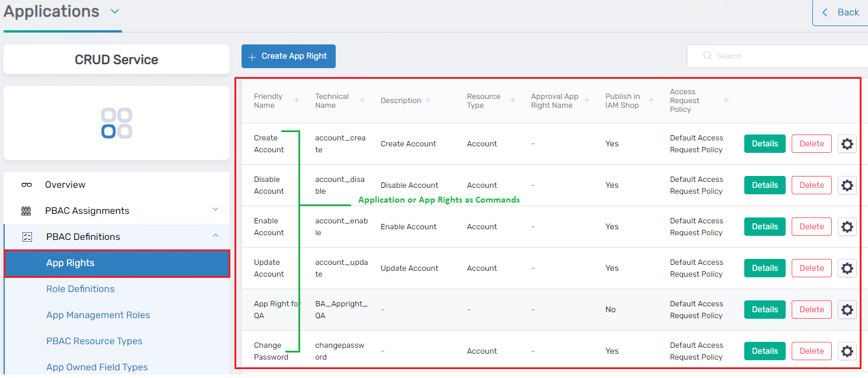
Task: Select the account_update technical name cell
Action: coord(342,268)
